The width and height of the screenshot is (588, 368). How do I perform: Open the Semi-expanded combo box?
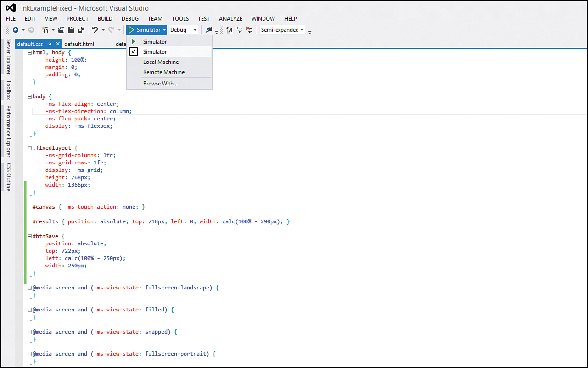(282, 30)
